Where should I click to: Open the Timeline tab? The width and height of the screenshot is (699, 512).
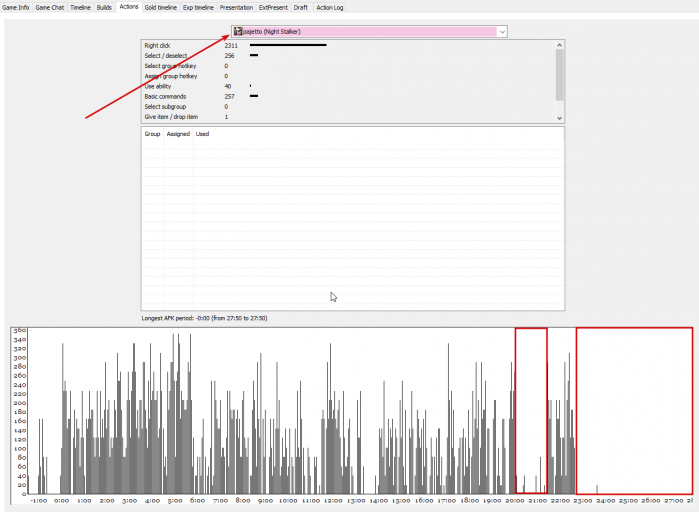coord(80,8)
